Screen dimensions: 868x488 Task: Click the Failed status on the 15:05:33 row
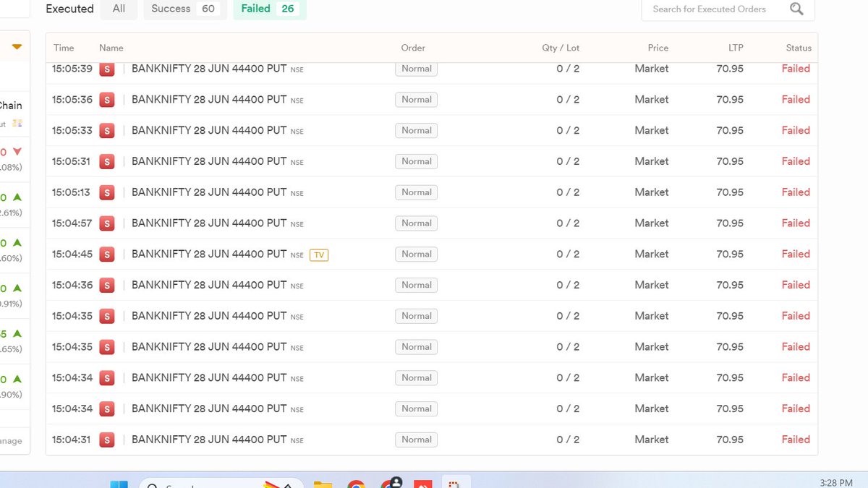796,131
